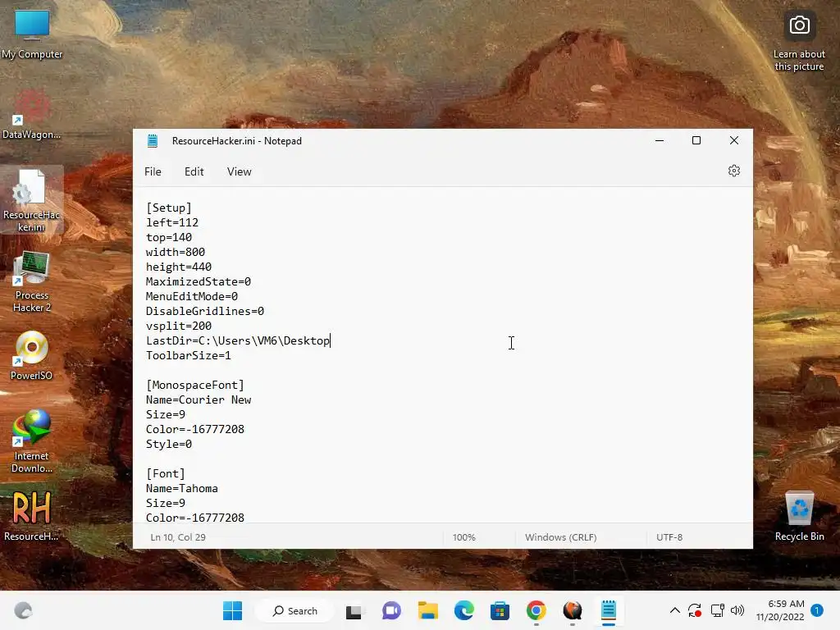Screen dimensions: 840x630
Task: Minimize the Notepad window
Action: click(x=660, y=140)
